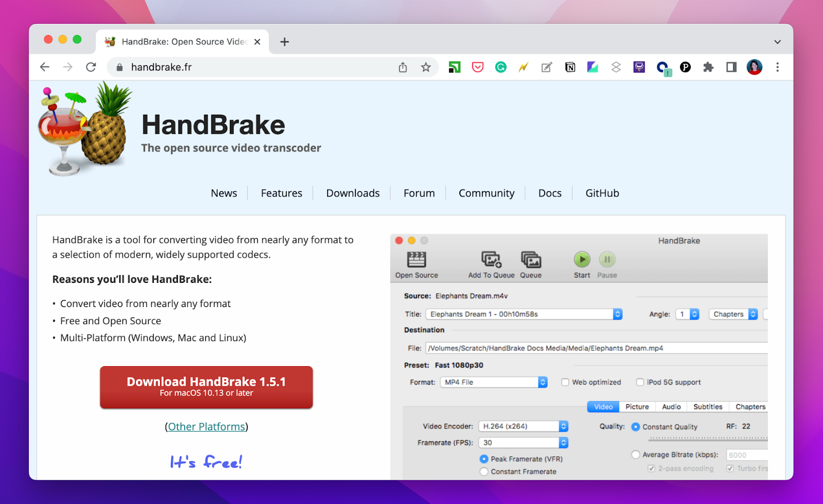The width and height of the screenshot is (823, 504).
Task: Enable the Web optimized checkbox
Action: point(565,382)
